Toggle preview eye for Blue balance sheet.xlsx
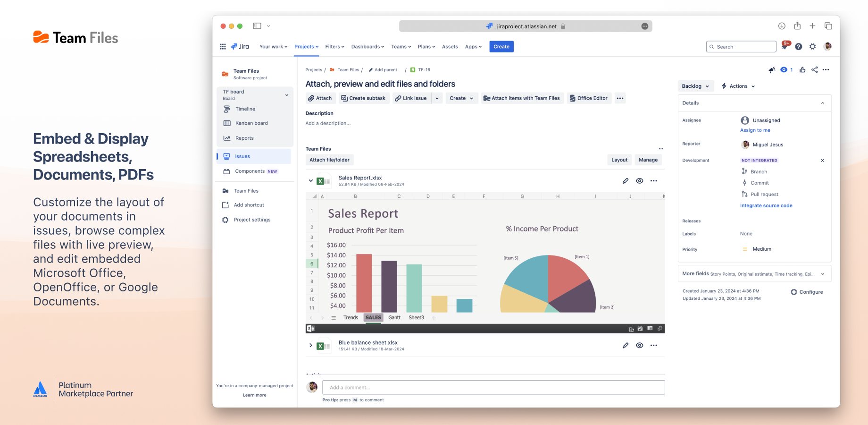Viewport: 868px width, 425px height. 640,345
